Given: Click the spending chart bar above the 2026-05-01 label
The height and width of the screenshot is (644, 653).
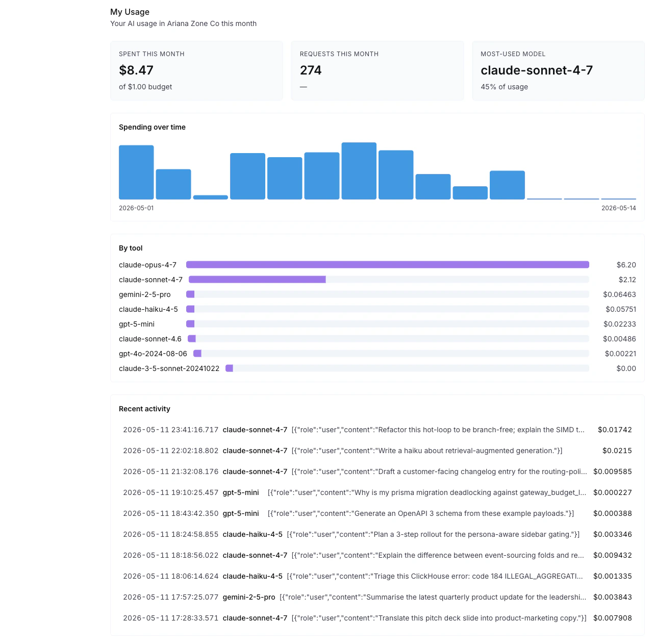Looking at the screenshot, I should coord(136,172).
